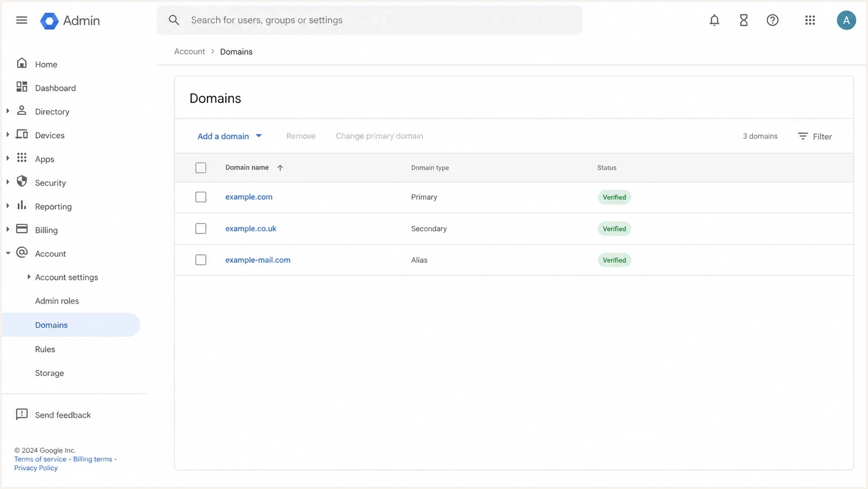Click the Remove button
Image resolution: width=868 pixels, height=489 pixels.
[301, 136]
